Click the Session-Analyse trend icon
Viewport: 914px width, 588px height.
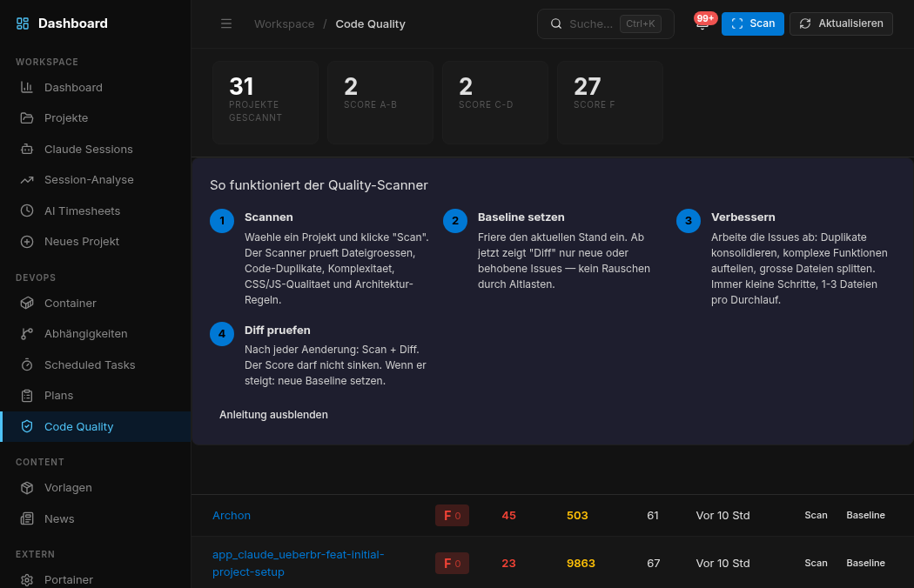click(x=27, y=180)
